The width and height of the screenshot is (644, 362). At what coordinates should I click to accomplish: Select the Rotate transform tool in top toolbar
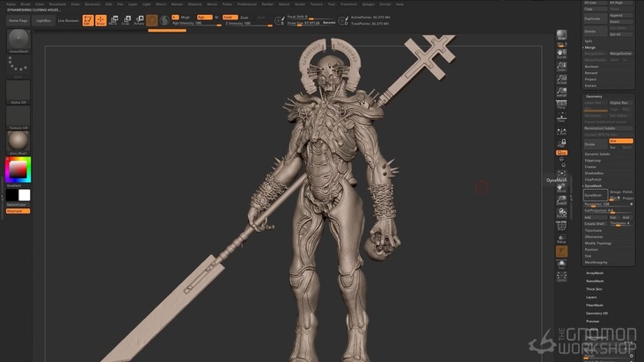point(139,20)
